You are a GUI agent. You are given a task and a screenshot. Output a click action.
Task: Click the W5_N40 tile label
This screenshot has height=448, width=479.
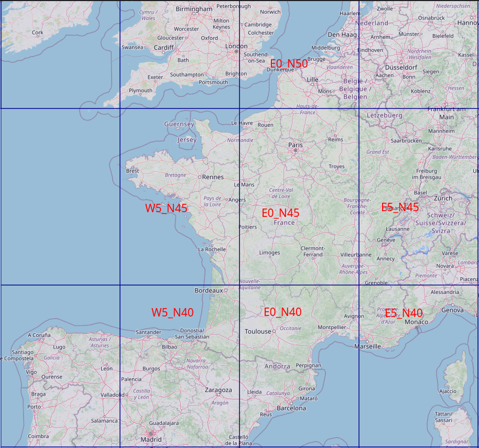(172, 312)
